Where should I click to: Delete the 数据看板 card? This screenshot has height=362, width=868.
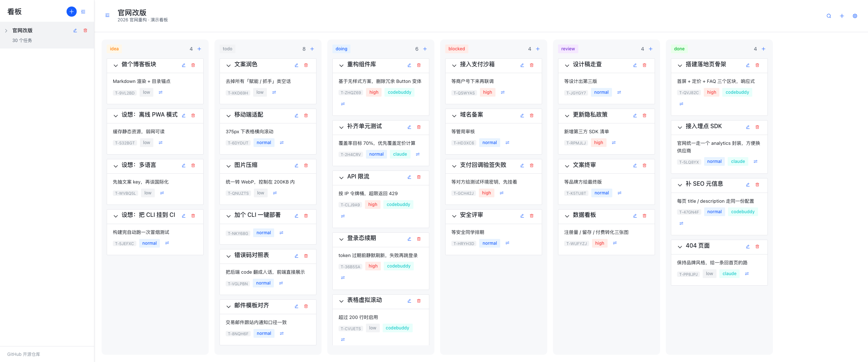tap(644, 216)
